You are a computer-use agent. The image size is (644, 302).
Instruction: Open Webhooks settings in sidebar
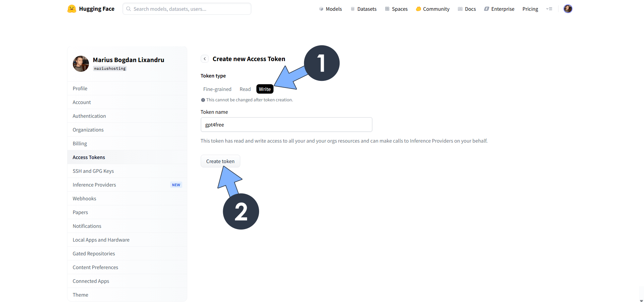(127, 198)
